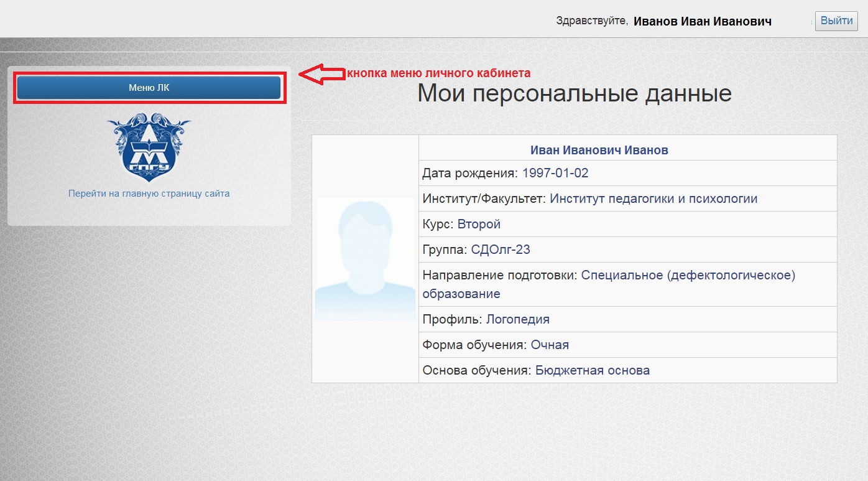Click the profile value Логопедия
This screenshot has width=868, height=481.
tap(517, 320)
